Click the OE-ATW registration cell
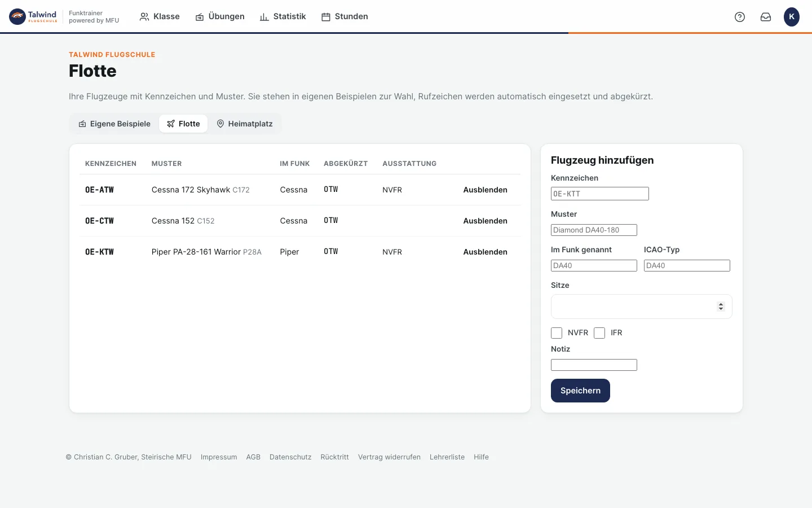Viewport: 812px width, 508px height. (99, 190)
